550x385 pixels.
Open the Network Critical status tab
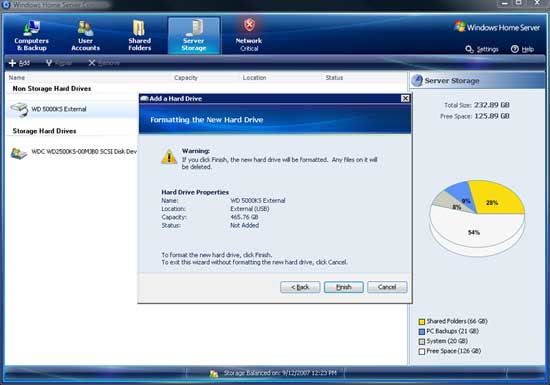(249, 35)
